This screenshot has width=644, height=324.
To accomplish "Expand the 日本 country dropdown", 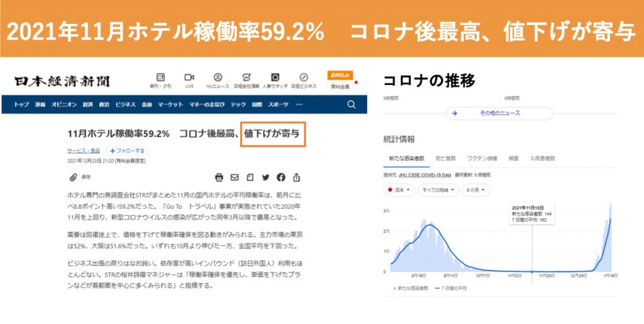I will click(x=399, y=189).
